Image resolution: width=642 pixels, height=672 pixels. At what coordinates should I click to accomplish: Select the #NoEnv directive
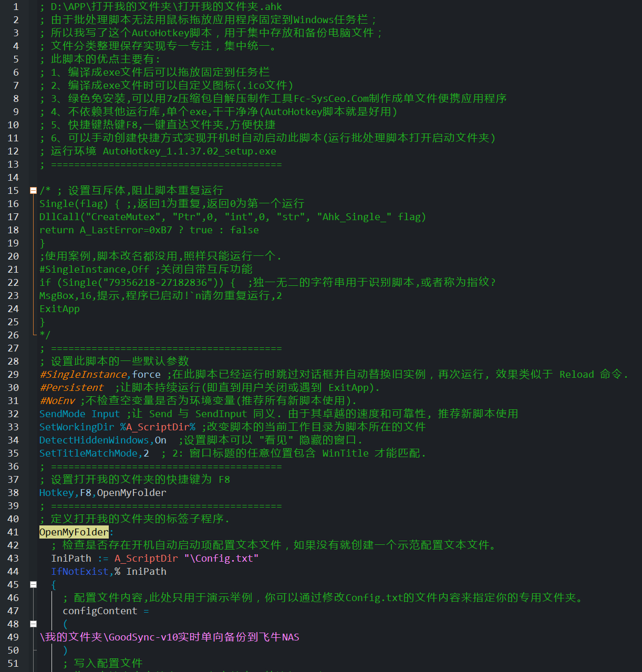click(x=57, y=400)
